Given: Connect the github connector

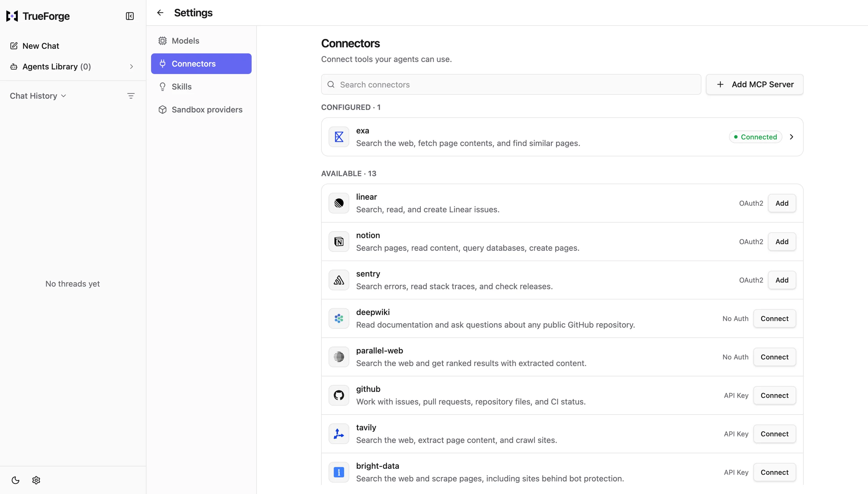Looking at the screenshot, I should 775,395.
